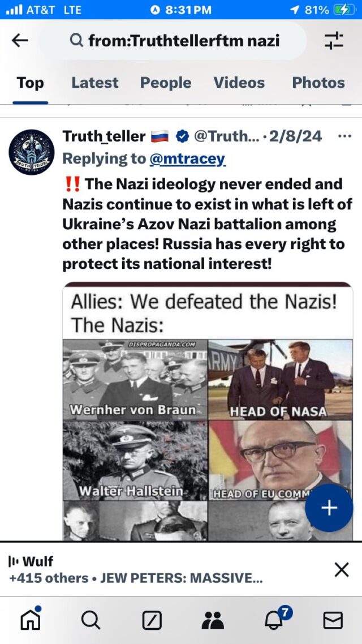Image resolution: width=362 pixels, height=644 pixels.
Task: Open Messages envelope icon
Action: tap(333, 620)
